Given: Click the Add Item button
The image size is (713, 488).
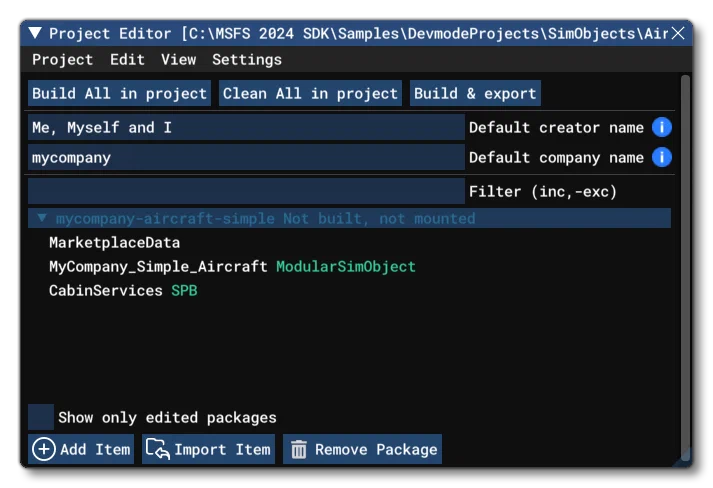Looking at the screenshot, I should pyautogui.click(x=81, y=449).
